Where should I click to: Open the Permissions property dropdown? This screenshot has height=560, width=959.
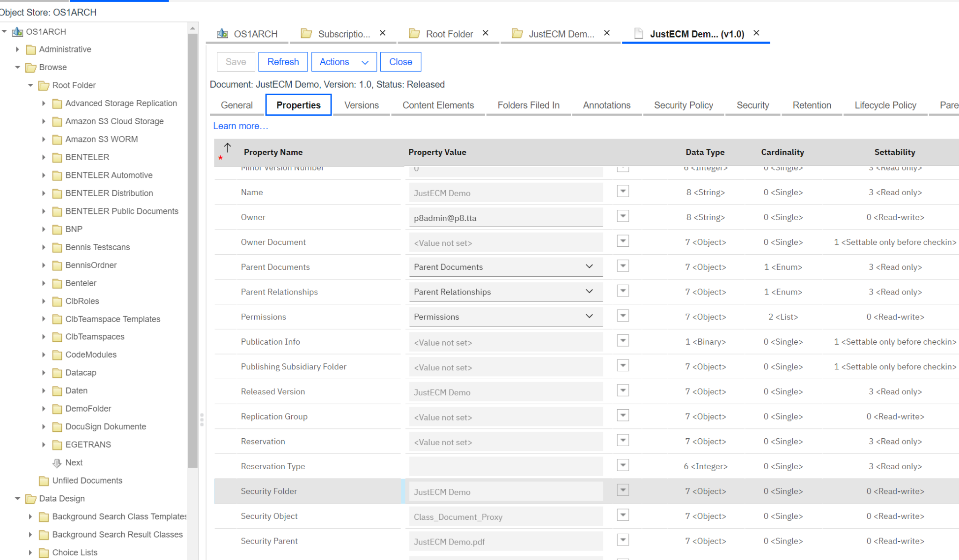click(x=589, y=317)
